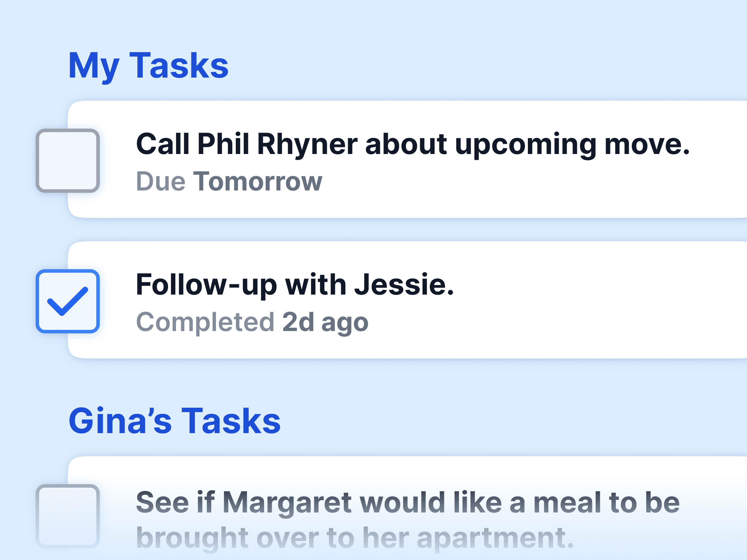
Task: Click the name "Margaret" in Gina's task
Action: coord(287,503)
